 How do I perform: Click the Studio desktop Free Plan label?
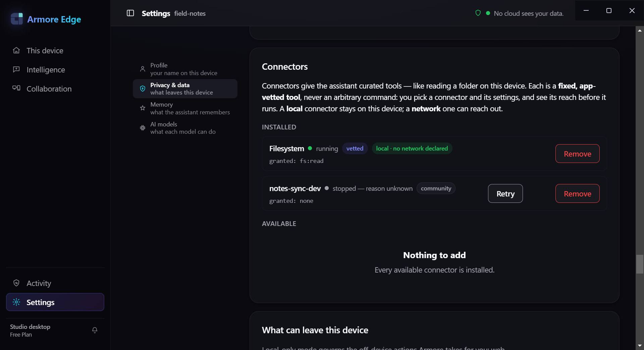tap(30, 330)
